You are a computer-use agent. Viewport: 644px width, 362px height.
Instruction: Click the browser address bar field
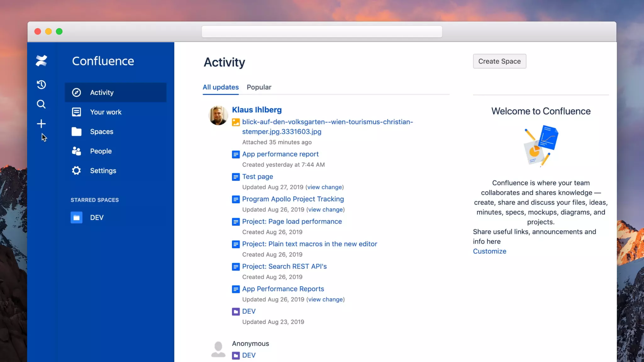pyautogui.click(x=322, y=32)
